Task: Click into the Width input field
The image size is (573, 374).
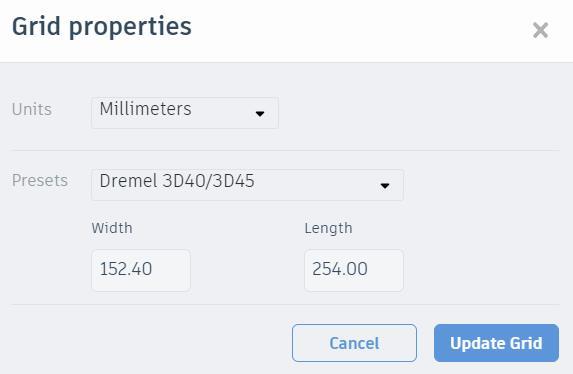Action: tap(141, 270)
